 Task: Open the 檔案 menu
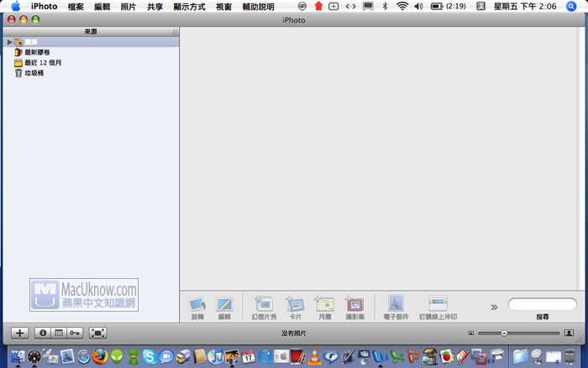(76, 7)
